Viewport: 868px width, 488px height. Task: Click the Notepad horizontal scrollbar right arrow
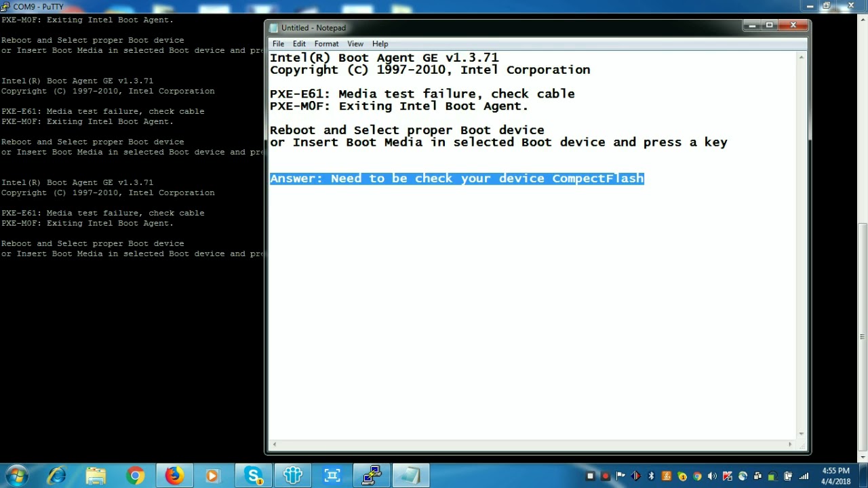pos(790,445)
